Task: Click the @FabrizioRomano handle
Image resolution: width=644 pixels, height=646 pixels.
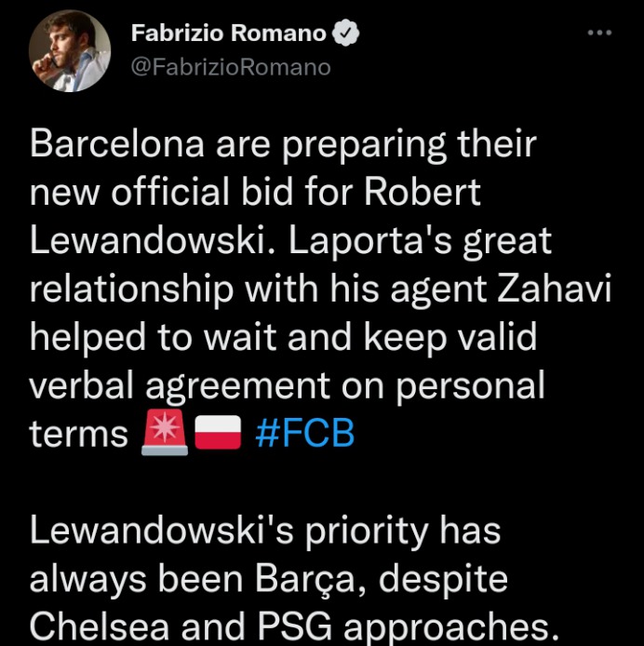Action: pos(231,67)
